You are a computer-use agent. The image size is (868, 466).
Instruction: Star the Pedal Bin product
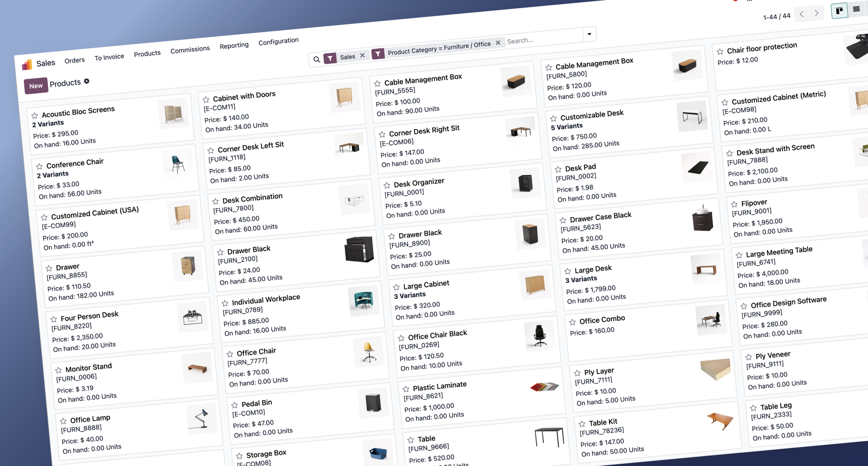[x=234, y=405]
